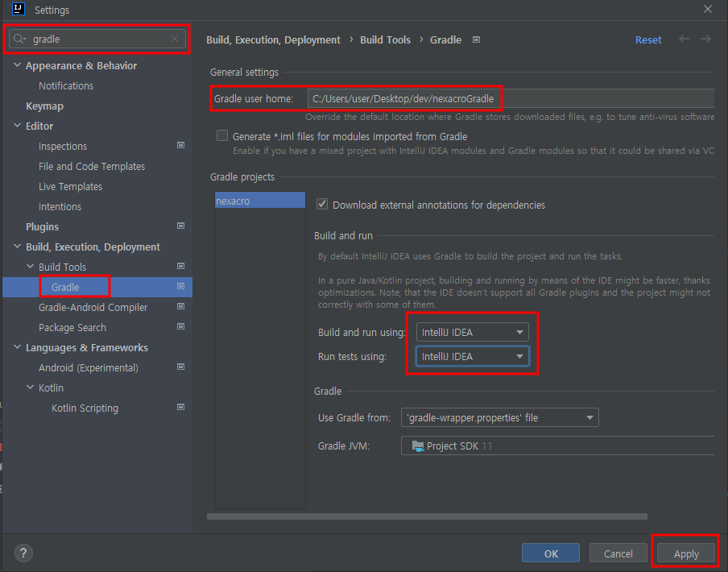Screen dimensions: 728x572
Task: Collapse the Build Tools node
Action: pos(30,267)
